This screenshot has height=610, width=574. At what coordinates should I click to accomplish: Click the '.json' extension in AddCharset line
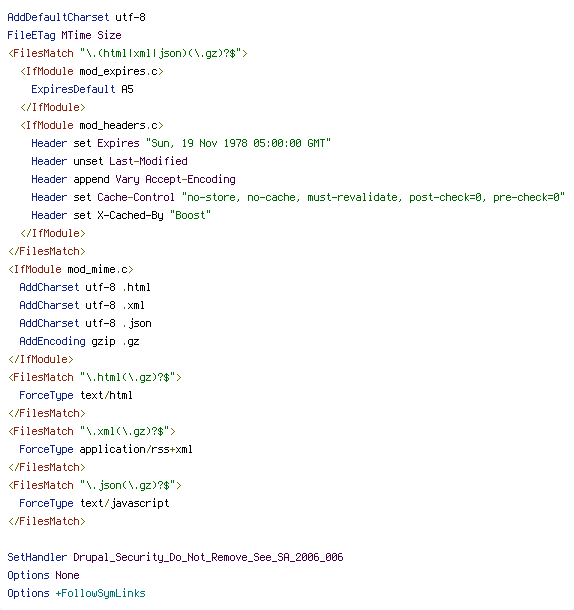tap(137, 323)
